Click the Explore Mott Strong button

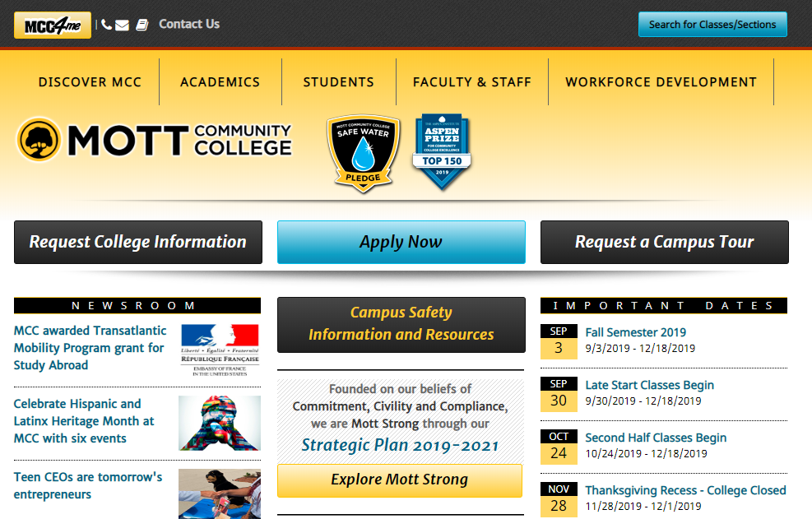pos(400,480)
